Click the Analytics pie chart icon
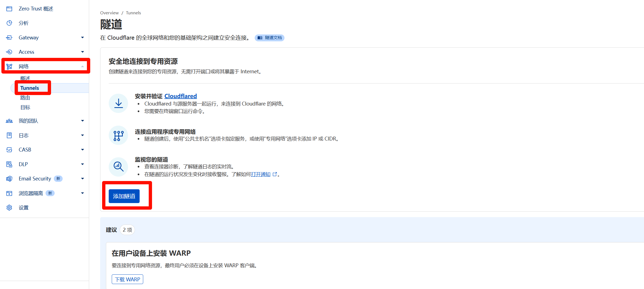 pos(9,23)
